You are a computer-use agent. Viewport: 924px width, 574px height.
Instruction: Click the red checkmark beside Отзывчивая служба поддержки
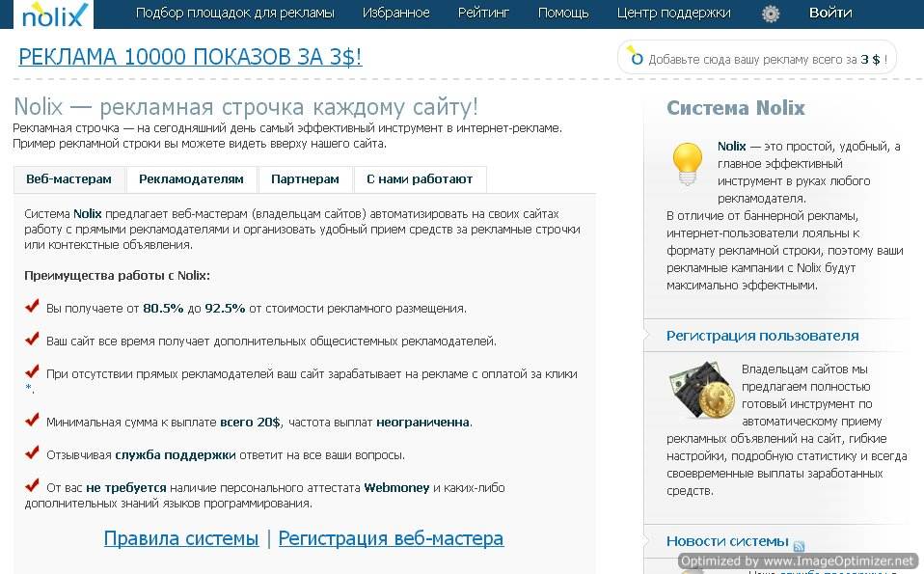(x=32, y=452)
